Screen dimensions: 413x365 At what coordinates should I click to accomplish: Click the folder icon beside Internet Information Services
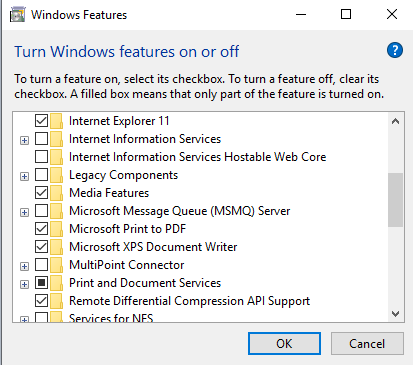[57, 139]
